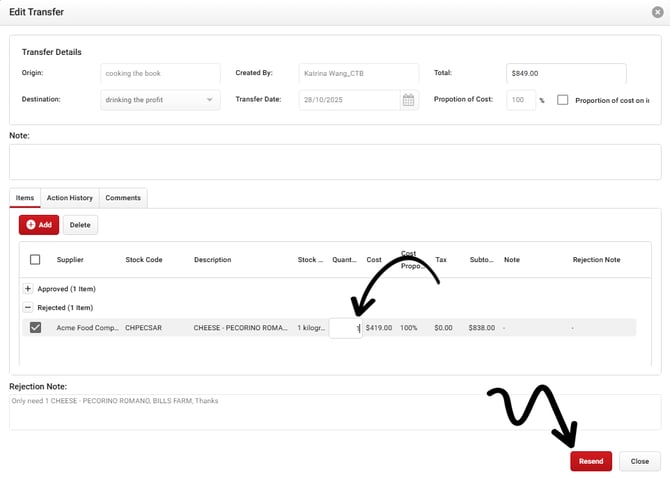Screen dimensions: 670x479
Task: Close dialog with the X icon
Action: [x=657, y=12]
